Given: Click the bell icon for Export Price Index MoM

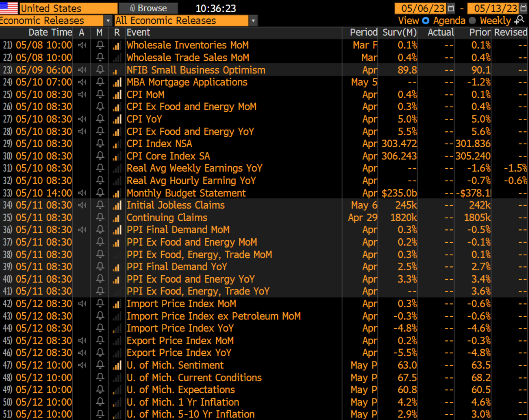Looking at the screenshot, I should [100, 340].
